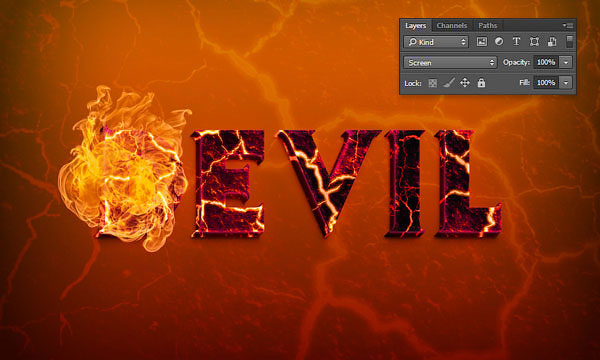Switch to the Layers tab
This screenshot has height=360, width=600.
(x=416, y=26)
